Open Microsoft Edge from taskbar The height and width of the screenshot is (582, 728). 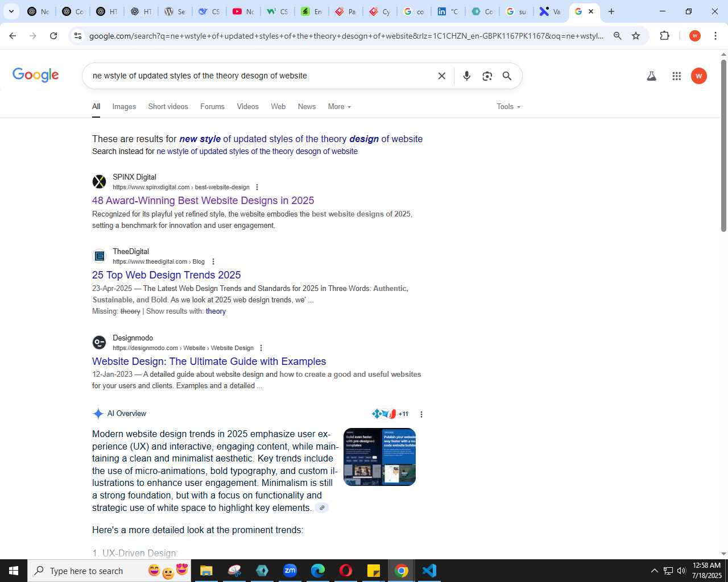(318, 571)
